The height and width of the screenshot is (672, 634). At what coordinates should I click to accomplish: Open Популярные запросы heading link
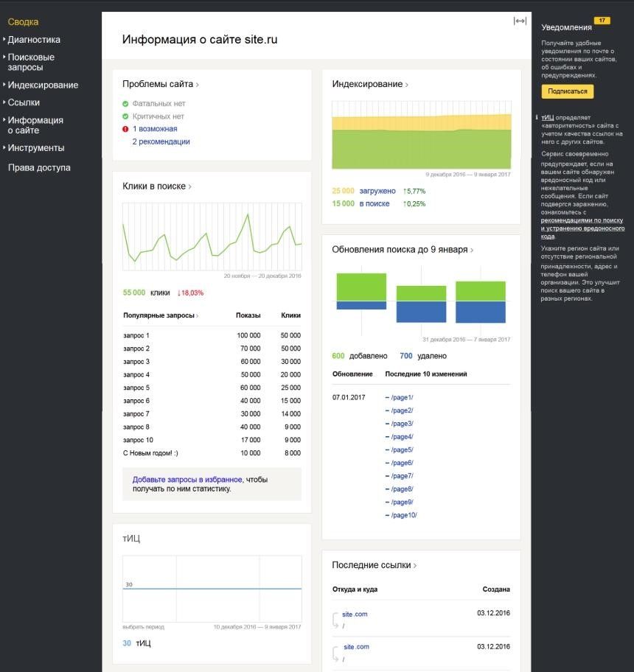159,315
